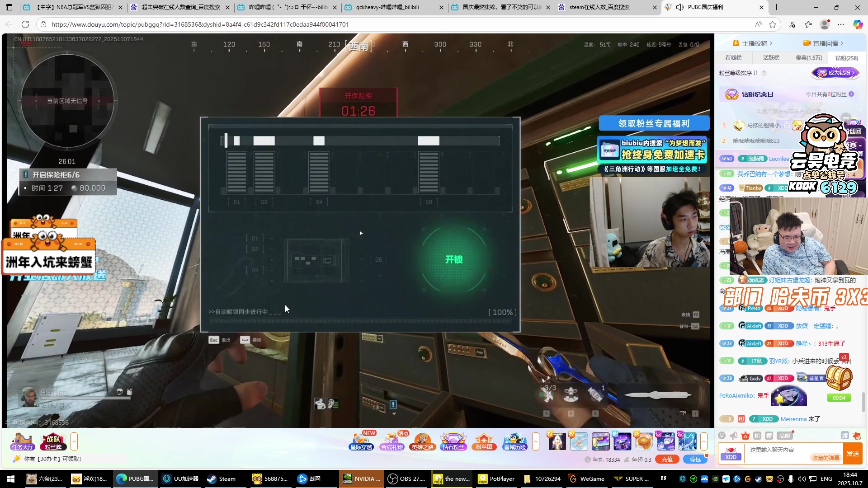Expand the left activity panel arrow
Screen dimensions: 868x488
click(x=74, y=441)
